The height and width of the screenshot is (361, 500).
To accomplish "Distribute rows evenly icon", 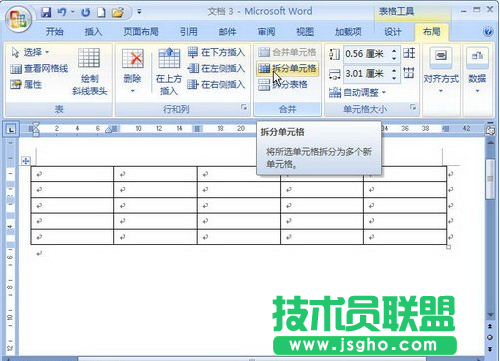I will coord(409,53).
